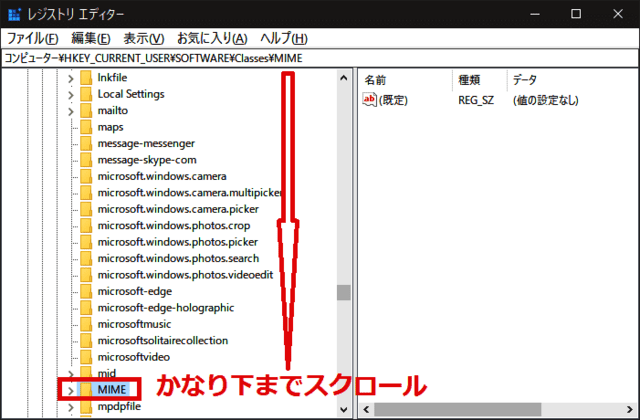Screen dimensions: 640x420
Task: Click the folder icon beside message-skype-com
Action: [86, 160]
